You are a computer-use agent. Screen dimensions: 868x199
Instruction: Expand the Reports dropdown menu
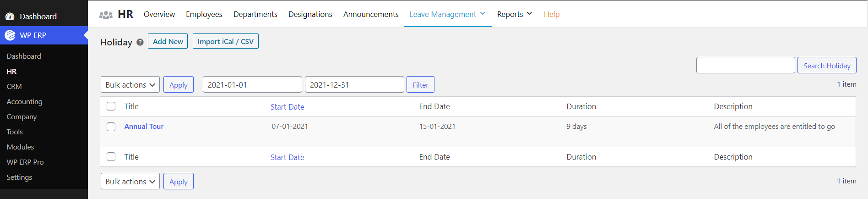(515, 14)
